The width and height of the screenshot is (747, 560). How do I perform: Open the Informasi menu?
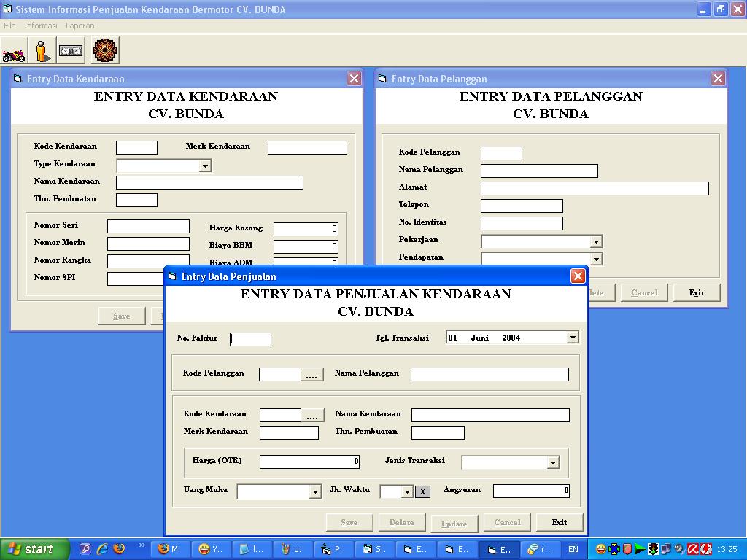point(40,26)
